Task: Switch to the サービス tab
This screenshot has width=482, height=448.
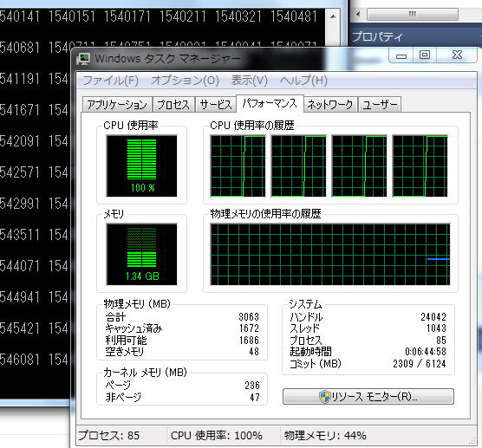Action: (x=215, y=105)
